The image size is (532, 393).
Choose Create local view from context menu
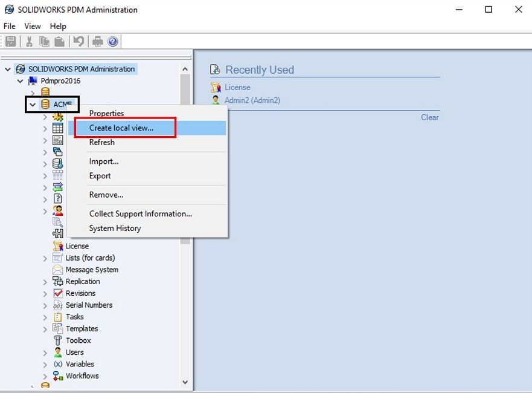click(121, 128)
